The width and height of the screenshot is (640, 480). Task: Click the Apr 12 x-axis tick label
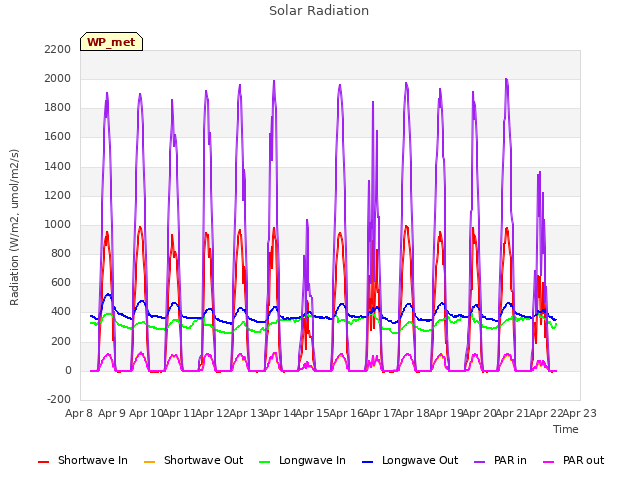212,413
